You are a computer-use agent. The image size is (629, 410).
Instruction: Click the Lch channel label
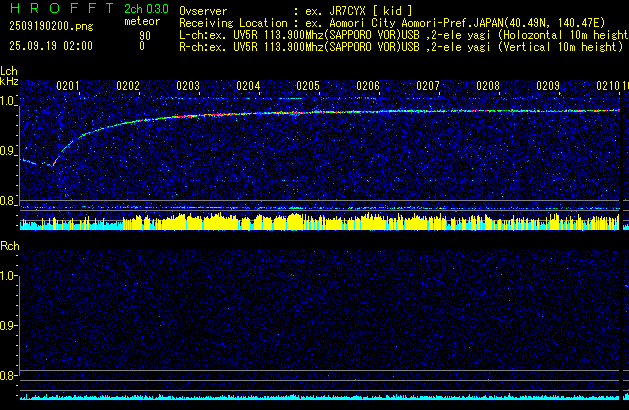click(9, 71)
